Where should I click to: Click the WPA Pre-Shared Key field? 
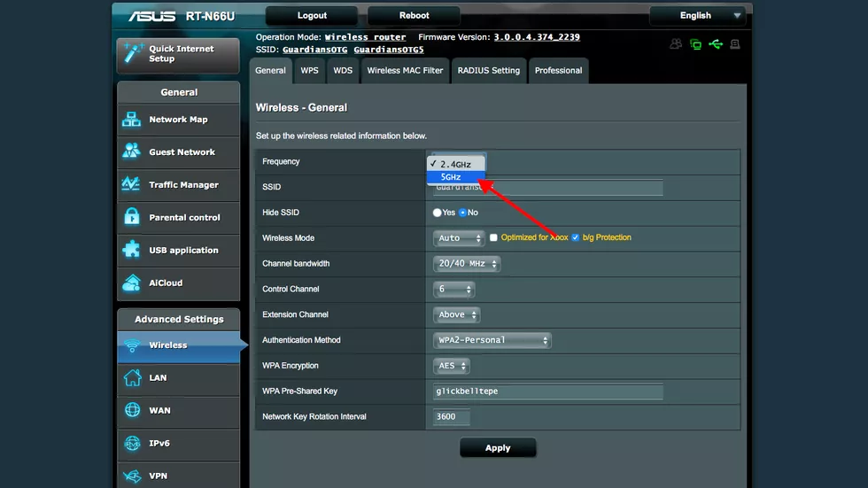(x=547, y=391)
